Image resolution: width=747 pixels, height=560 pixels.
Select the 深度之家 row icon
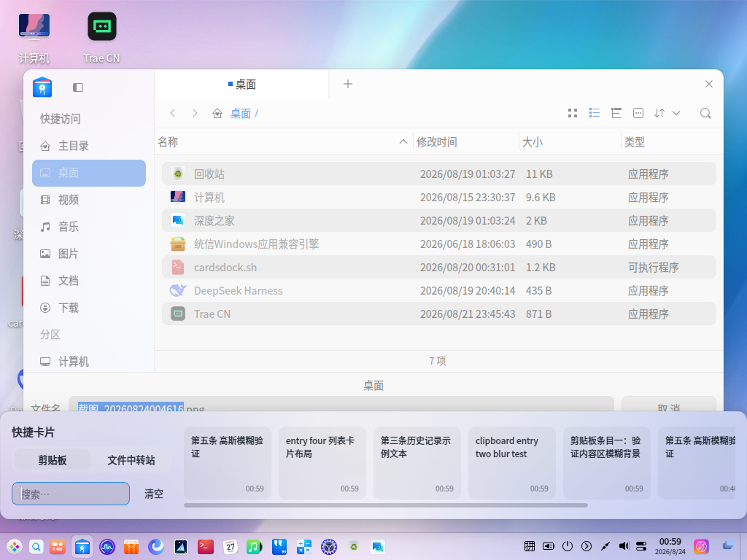(x=178, y=220)
